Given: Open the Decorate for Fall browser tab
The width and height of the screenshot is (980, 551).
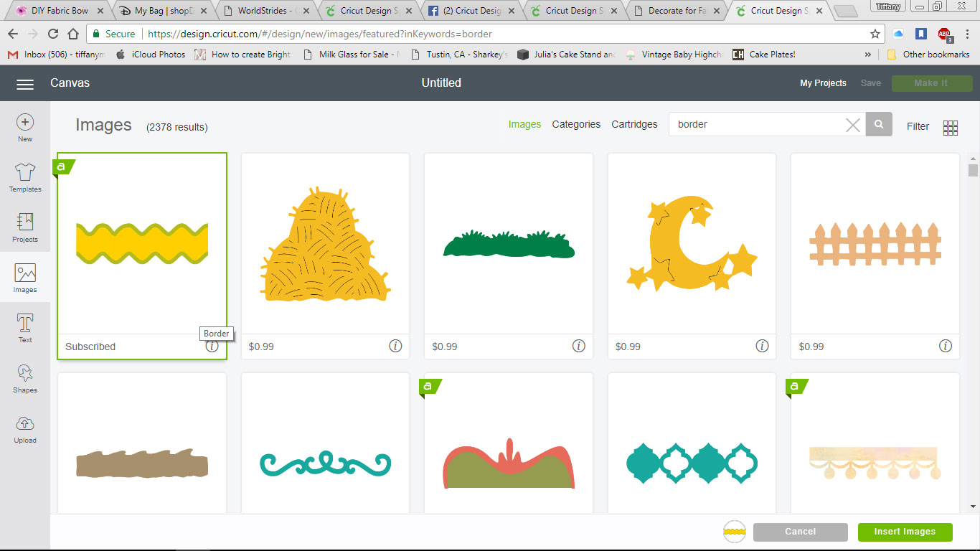Looking at the screenshot, I should [x=676, y=11].
